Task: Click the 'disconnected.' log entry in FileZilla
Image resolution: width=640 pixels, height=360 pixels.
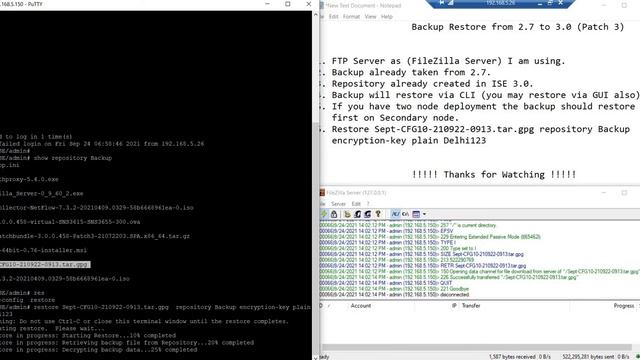Action: tap(394, 295)
